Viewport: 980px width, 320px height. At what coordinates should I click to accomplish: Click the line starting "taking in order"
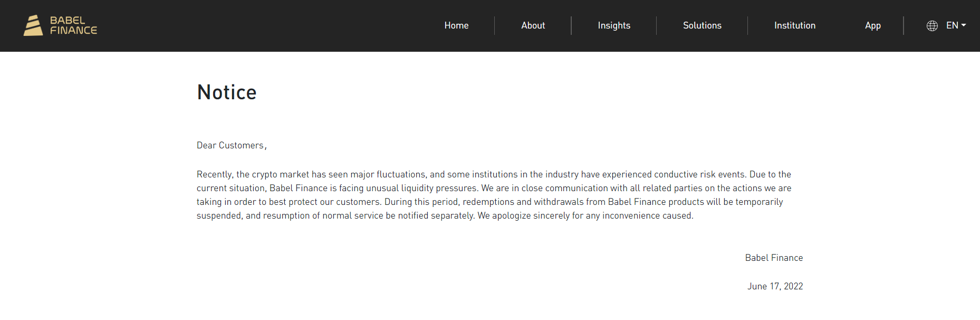click(x=489, y=202)
